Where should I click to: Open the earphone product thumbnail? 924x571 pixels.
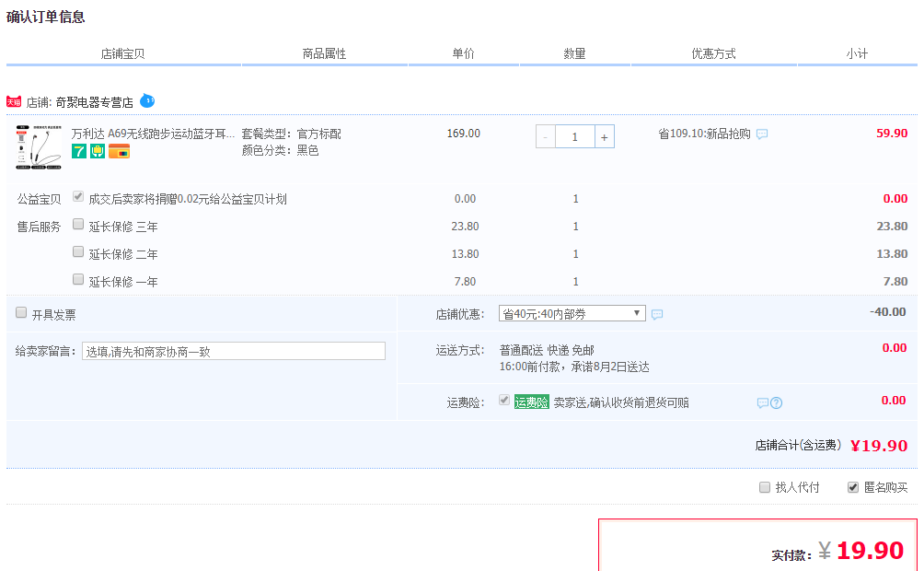39,147
